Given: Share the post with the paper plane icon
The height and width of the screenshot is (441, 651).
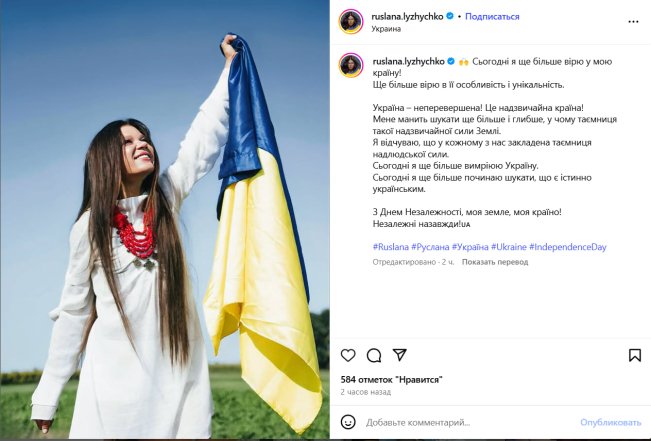Looking at the screenshot, I should [399, 355].
